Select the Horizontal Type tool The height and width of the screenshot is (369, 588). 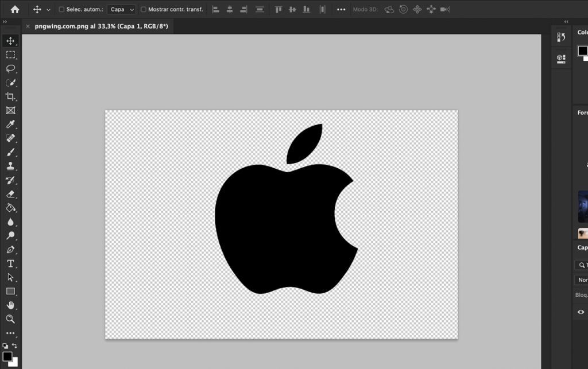(x=10, y=263)
